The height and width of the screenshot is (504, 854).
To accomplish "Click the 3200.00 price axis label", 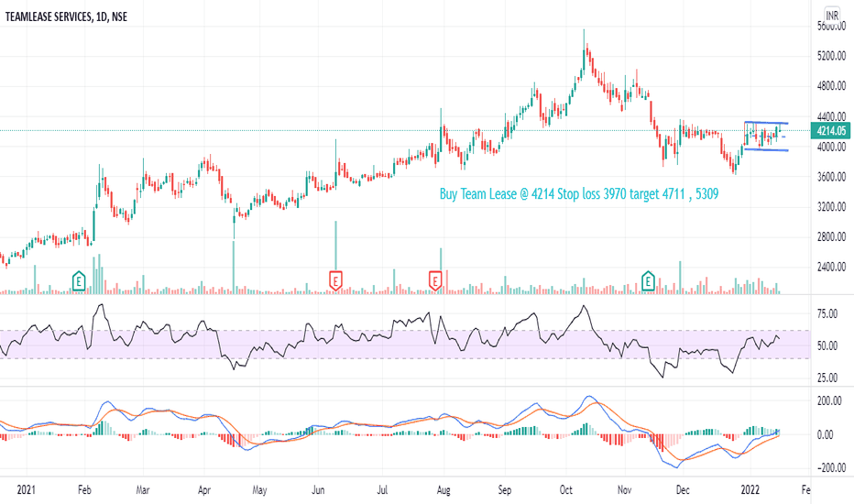I will (x=832, y=206).
